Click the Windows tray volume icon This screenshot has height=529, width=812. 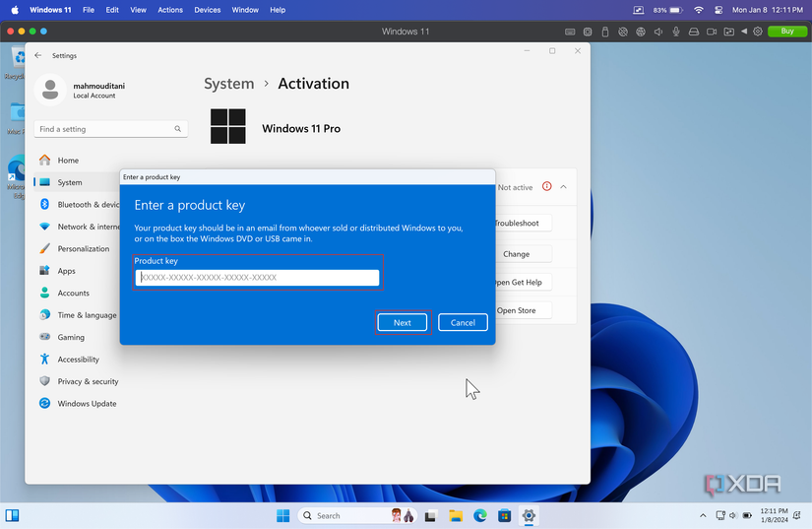(732, 515)
